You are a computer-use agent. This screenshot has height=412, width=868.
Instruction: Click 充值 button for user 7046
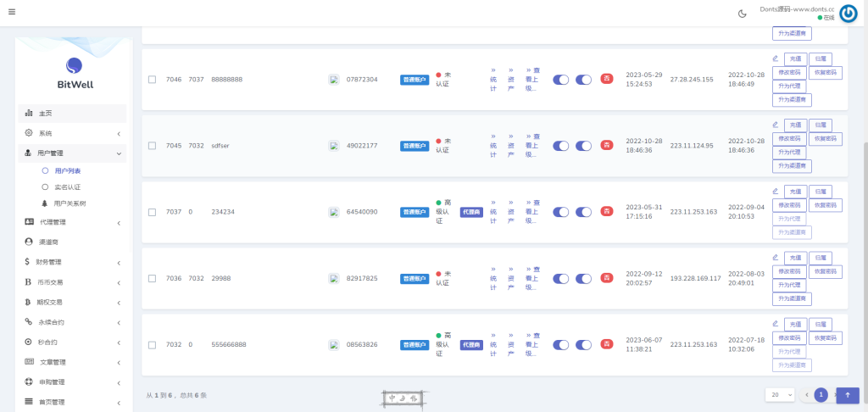(795, 59)
